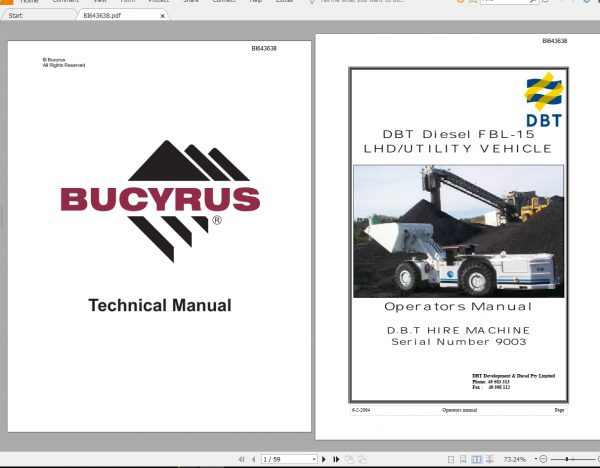The width and height of the screenshot is (600, 468).
Task: Click the 73.24% zoom value
Action: point(515,459)
